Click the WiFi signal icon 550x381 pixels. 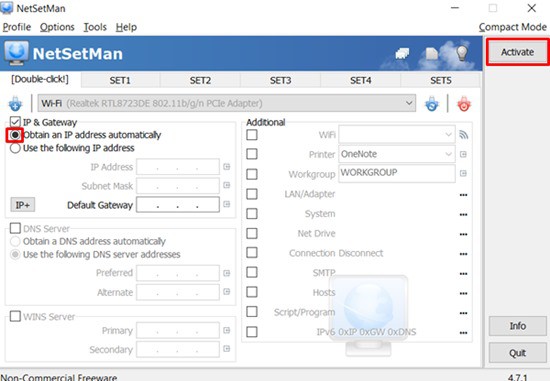(x=463, y=135)
